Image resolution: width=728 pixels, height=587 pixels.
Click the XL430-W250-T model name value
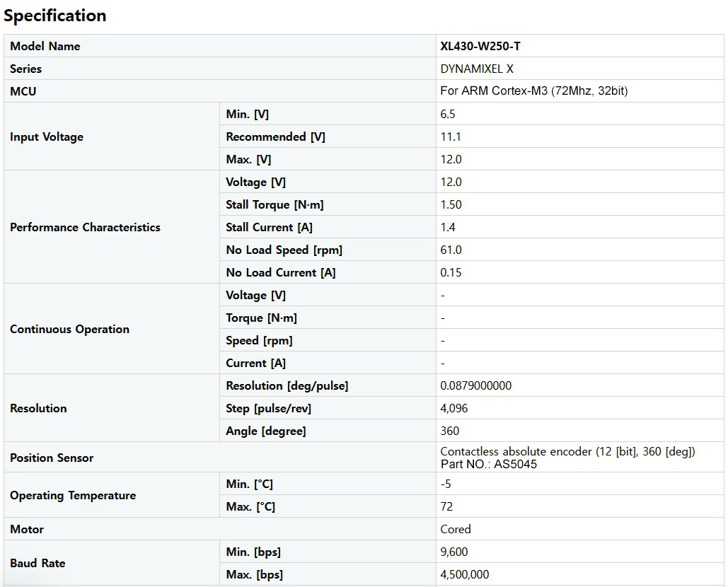pos(480,46)
